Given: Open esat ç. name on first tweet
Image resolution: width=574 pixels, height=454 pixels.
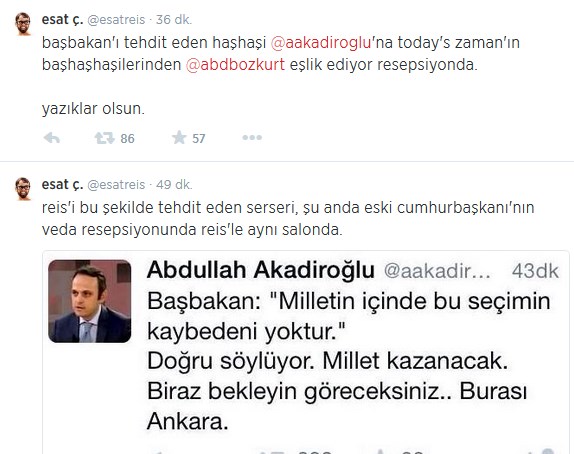Looking at the screenshot, I should pos(63,19).
